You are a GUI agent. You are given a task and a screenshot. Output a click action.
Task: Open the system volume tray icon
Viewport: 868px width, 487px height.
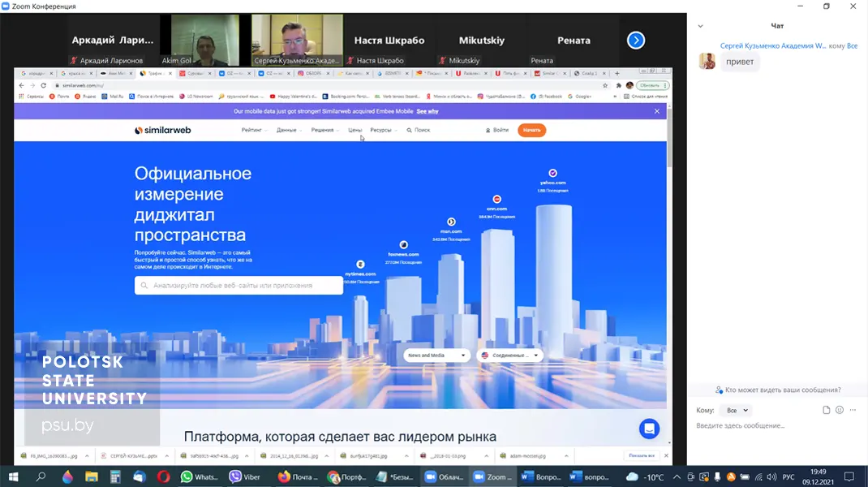(771, 476)
